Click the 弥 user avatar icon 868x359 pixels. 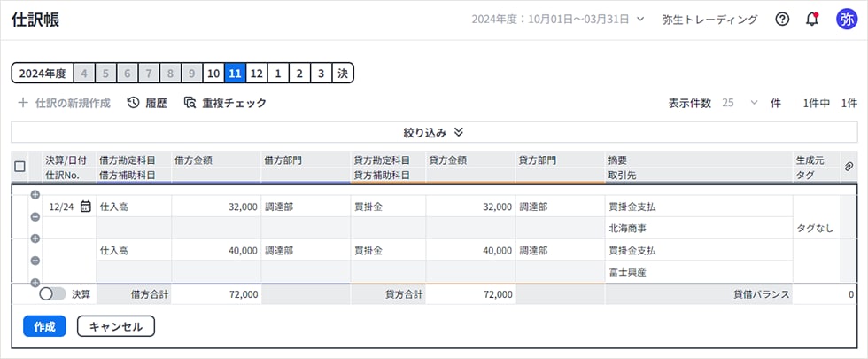click(846, 20)
